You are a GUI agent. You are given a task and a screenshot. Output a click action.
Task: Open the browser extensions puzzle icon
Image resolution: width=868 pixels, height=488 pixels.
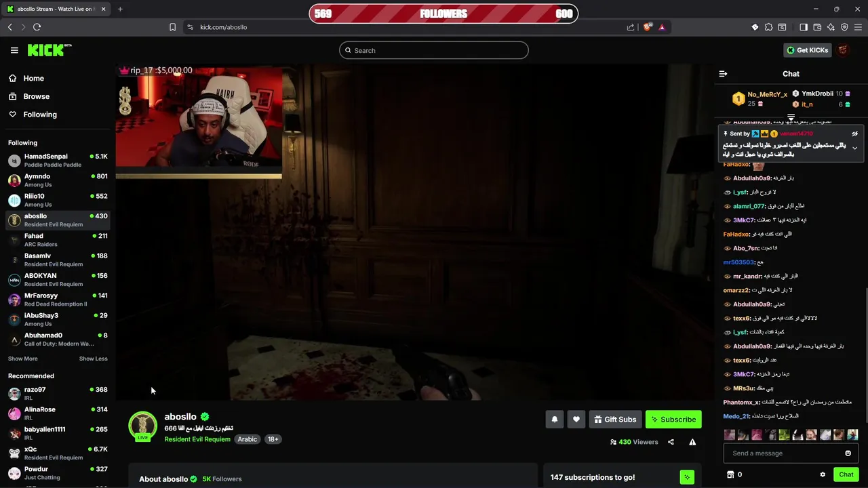(768, 27)
